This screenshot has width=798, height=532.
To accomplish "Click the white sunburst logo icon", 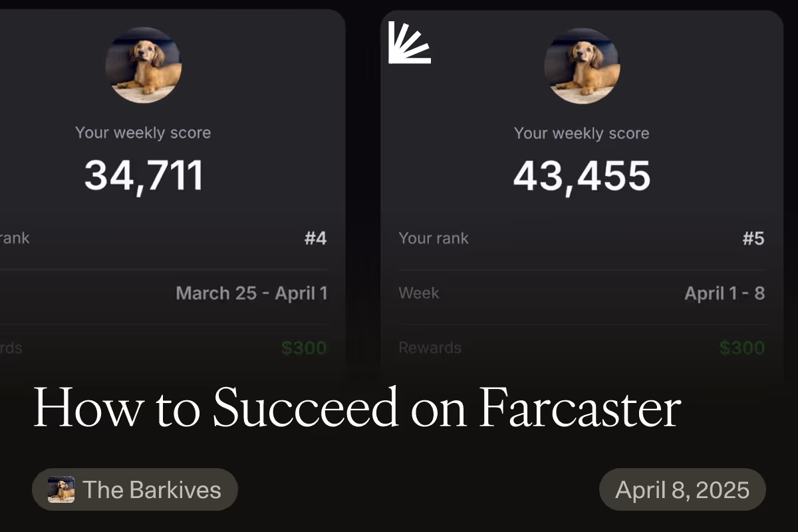I will tap(409, 43).
